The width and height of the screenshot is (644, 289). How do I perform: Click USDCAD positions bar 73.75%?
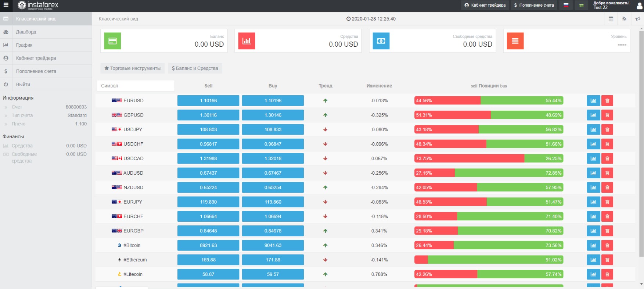click(x=489, y=158)
